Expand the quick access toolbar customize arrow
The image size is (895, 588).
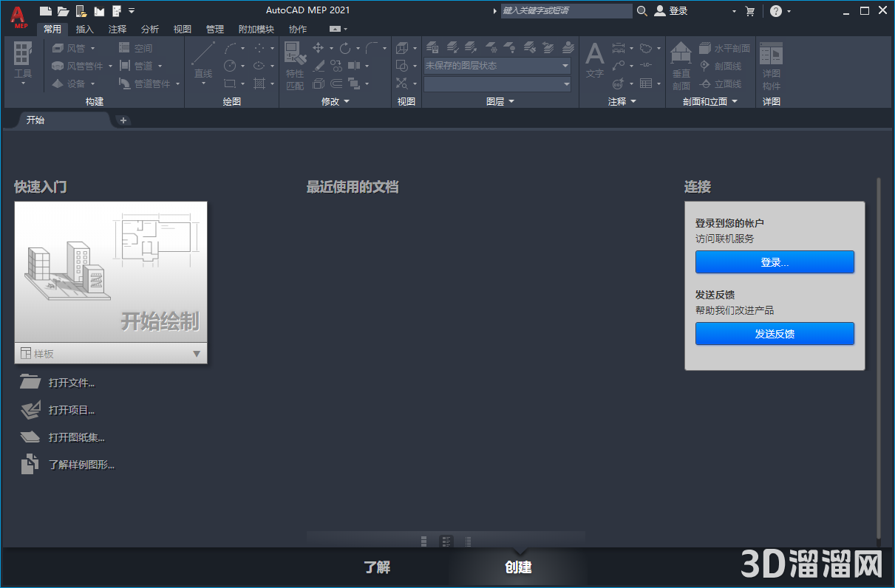point(132,11)
